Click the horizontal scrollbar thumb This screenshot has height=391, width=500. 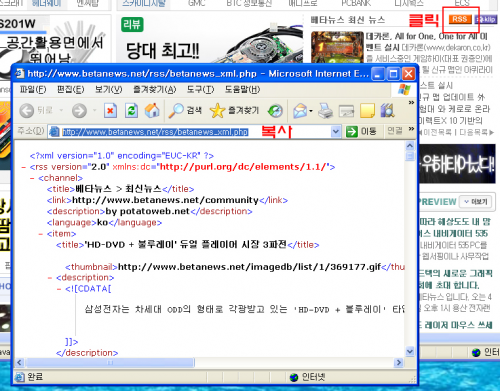[110, 362]
